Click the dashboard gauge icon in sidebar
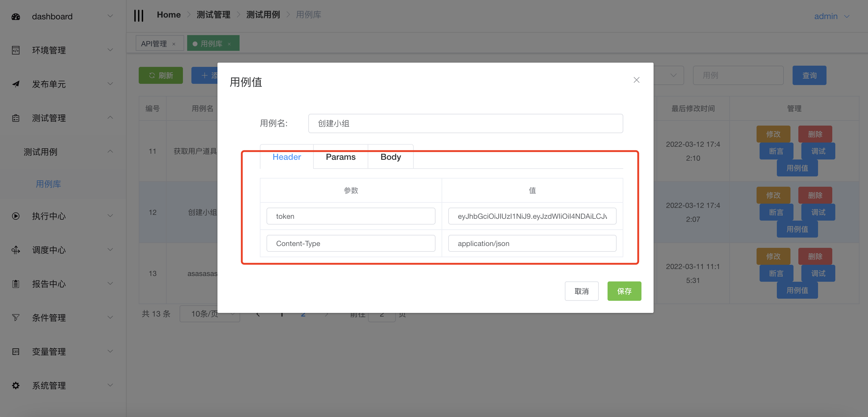The height and width of the screenshot is (417, 868). coord(16,16)
